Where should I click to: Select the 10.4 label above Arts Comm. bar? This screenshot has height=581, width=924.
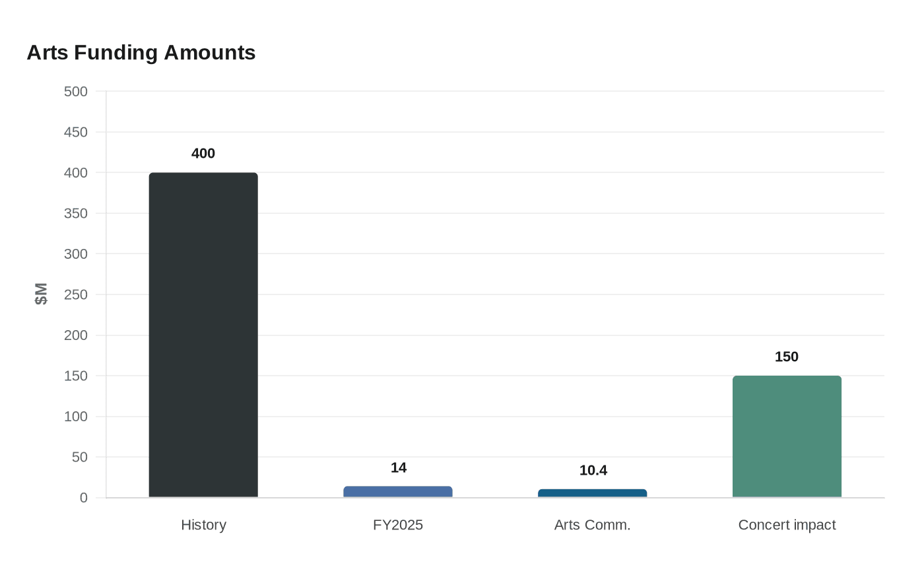point(592,470)
